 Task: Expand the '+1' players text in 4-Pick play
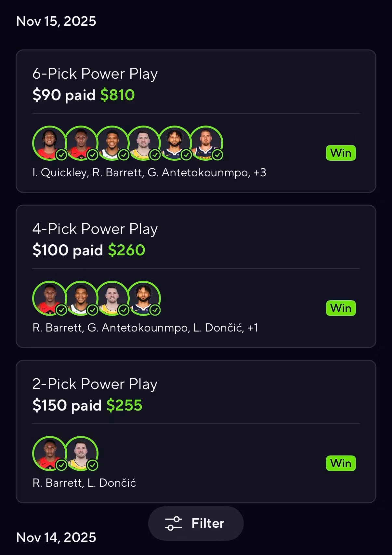(253, 328)
